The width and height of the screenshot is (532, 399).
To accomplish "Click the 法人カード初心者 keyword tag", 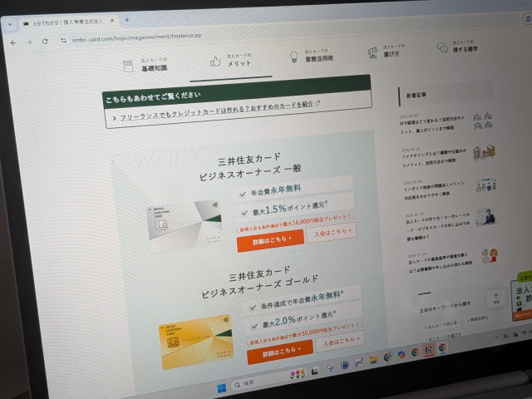I will (442, 325).
